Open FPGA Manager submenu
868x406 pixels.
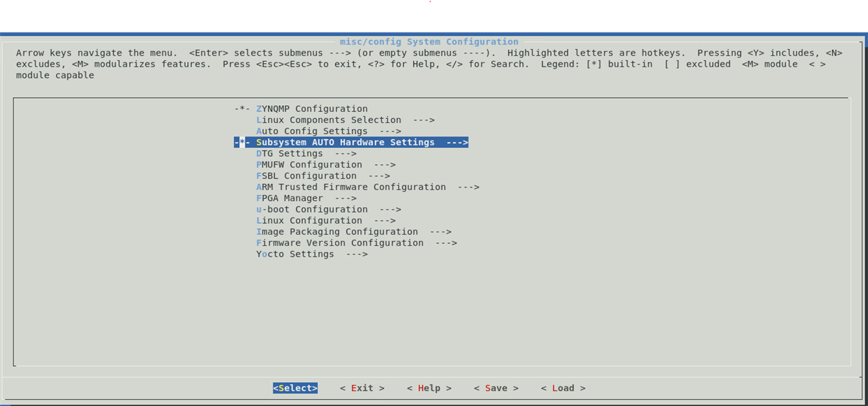[x=307, y=198]
